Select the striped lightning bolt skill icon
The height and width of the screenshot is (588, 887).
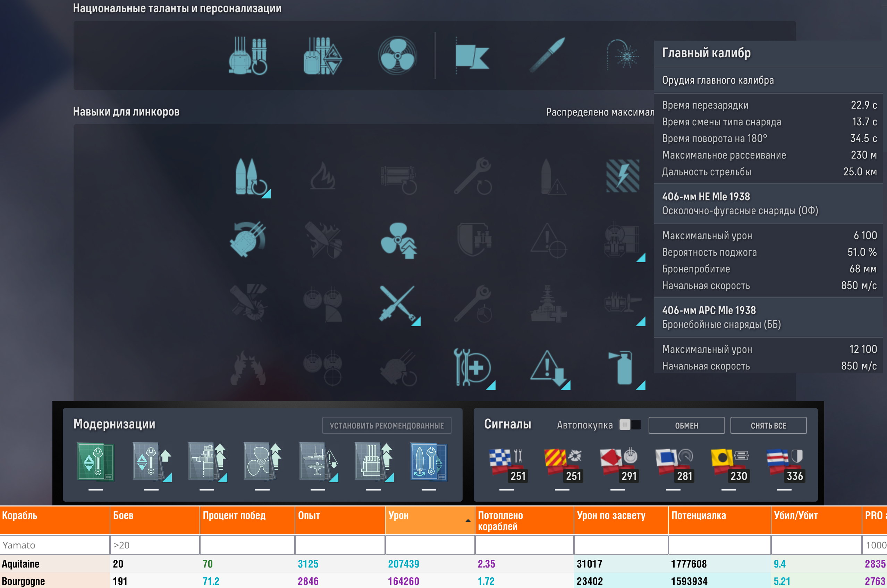pyautogui.click(x=623, y=176)
